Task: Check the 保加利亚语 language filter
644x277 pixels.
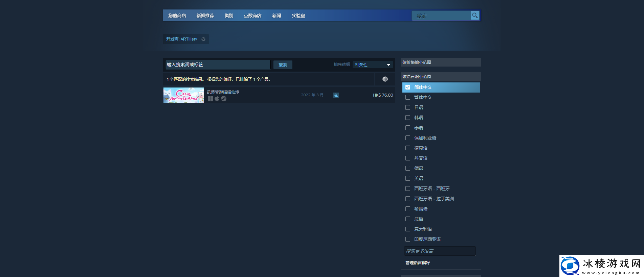Action: pos(408,138)
